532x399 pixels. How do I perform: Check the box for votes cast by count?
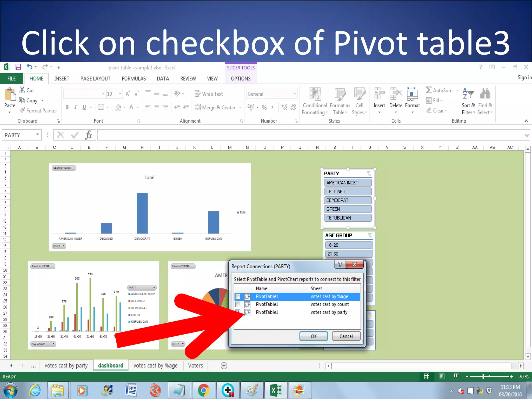238,304
